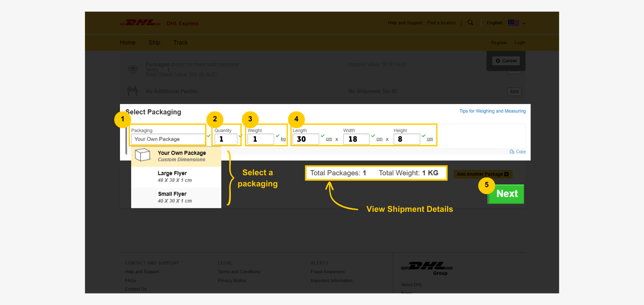Screen dimensions: 644x305
Task: Click Edit button for Additional Parties
Action: click(x=514, y=91)
